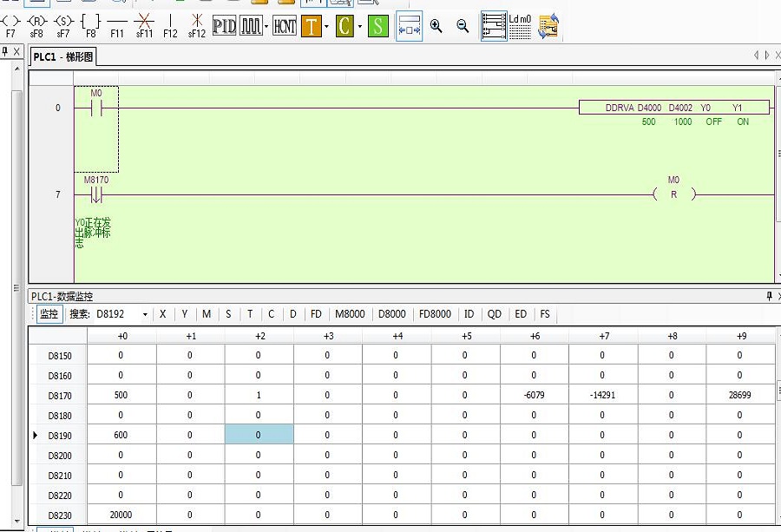Select the green S step icon
The height and width of the screenshot is (532, 781).
(377, 26)
